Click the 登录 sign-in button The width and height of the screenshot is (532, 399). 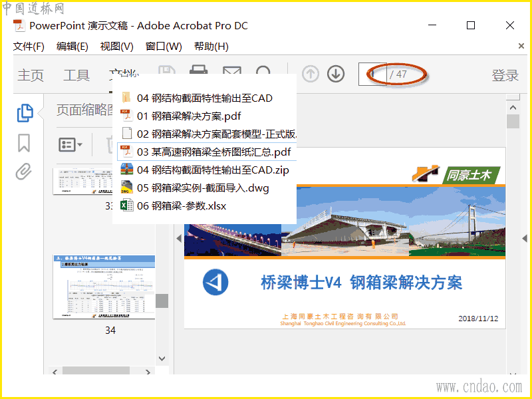pos(505,75)
